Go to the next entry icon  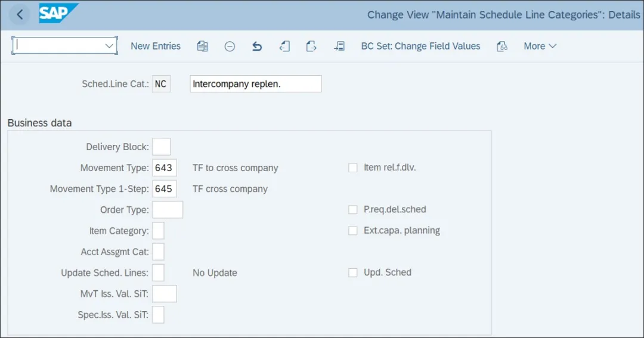(311, 46)
